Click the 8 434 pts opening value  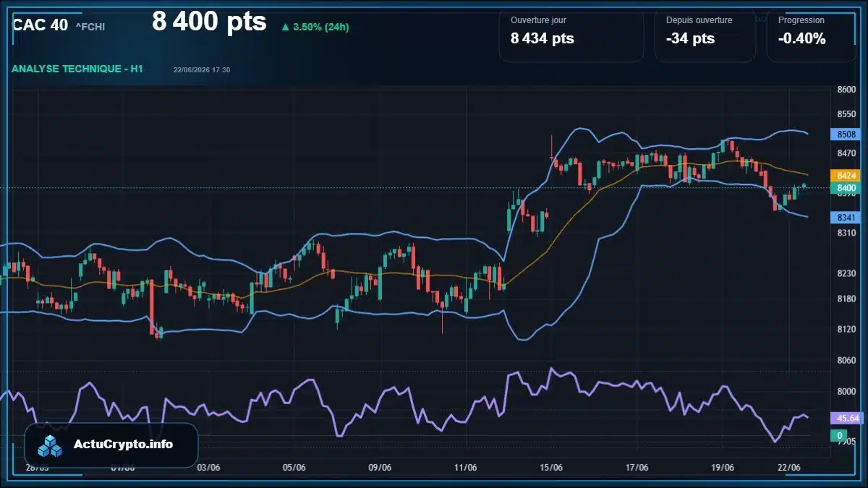coord(542,38)
